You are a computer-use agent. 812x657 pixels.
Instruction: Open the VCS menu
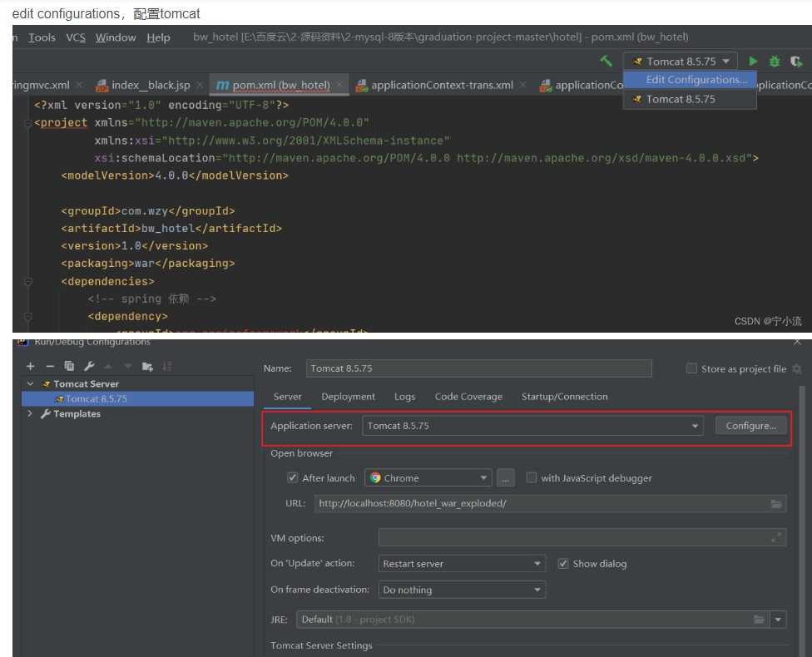point(76,37)
